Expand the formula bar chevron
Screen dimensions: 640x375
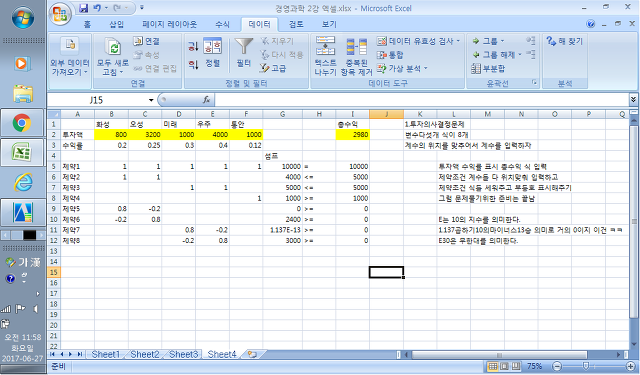633,100
